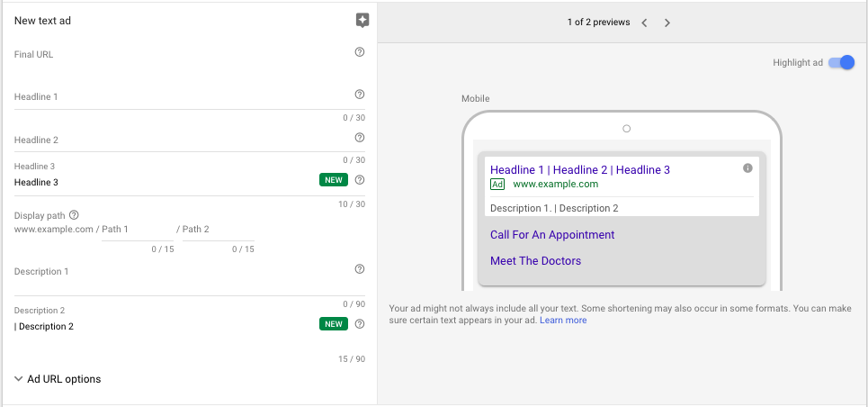Select the Call For An Appointment sitelink
The height and width of the screenshot is (407, 868).
pyautogui.click(x=552, y=235)
